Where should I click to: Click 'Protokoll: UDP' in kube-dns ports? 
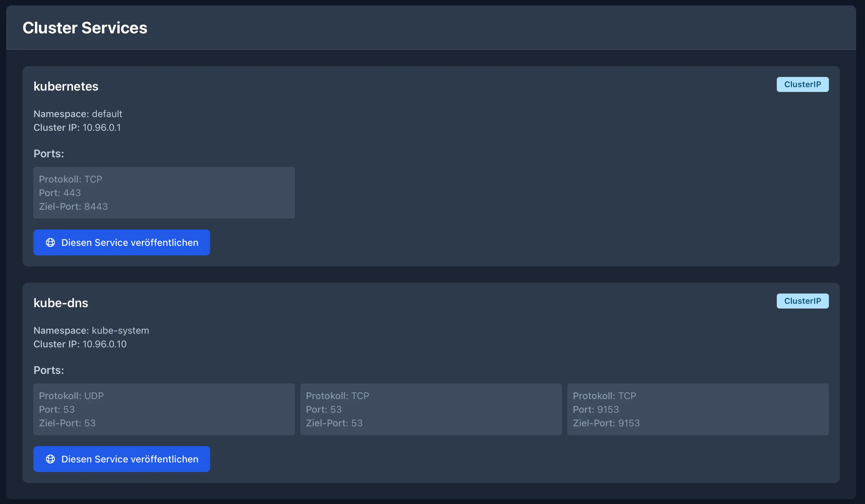[72, 396]
